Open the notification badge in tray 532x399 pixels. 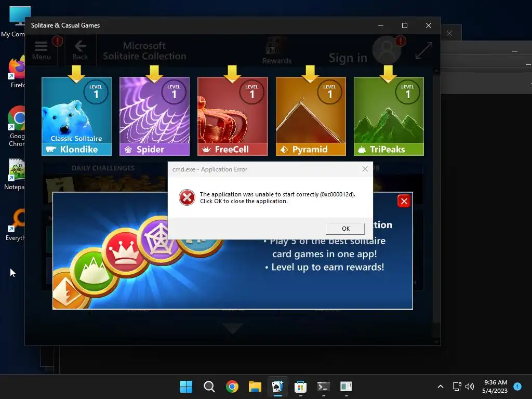point(517,386)
